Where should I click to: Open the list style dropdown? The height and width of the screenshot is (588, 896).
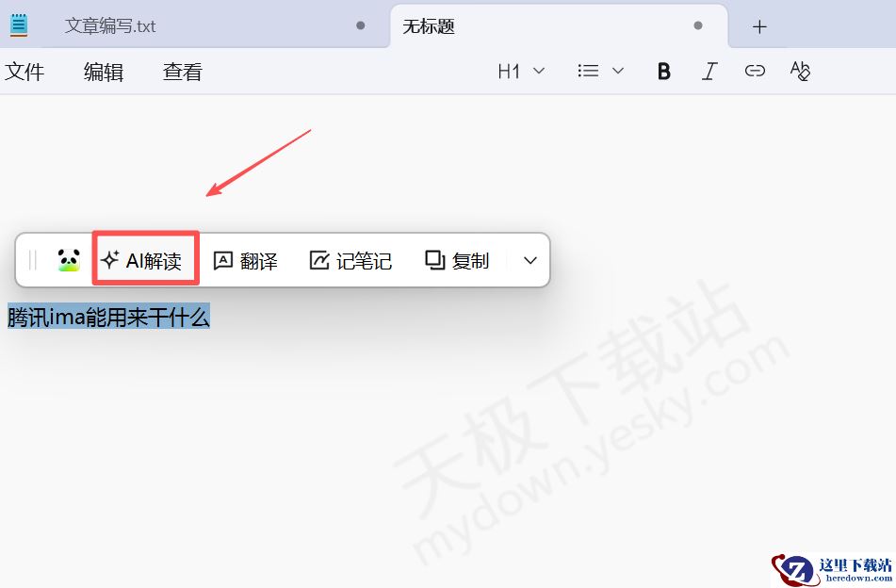tap(618, 71)
